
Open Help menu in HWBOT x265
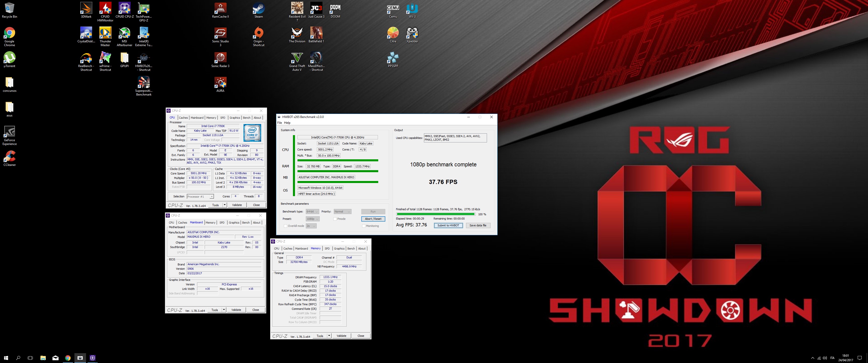pyautogui.click(x=287, y=123)
